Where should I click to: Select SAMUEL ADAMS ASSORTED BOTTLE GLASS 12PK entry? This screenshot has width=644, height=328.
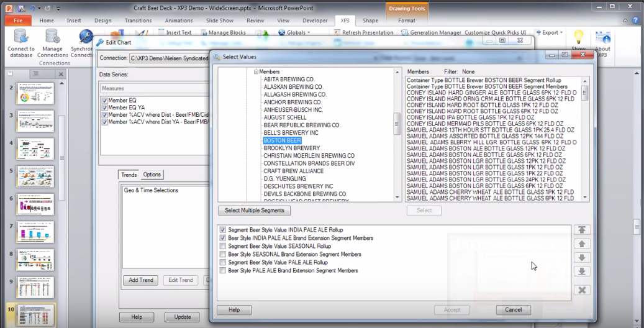click(484, 136)
